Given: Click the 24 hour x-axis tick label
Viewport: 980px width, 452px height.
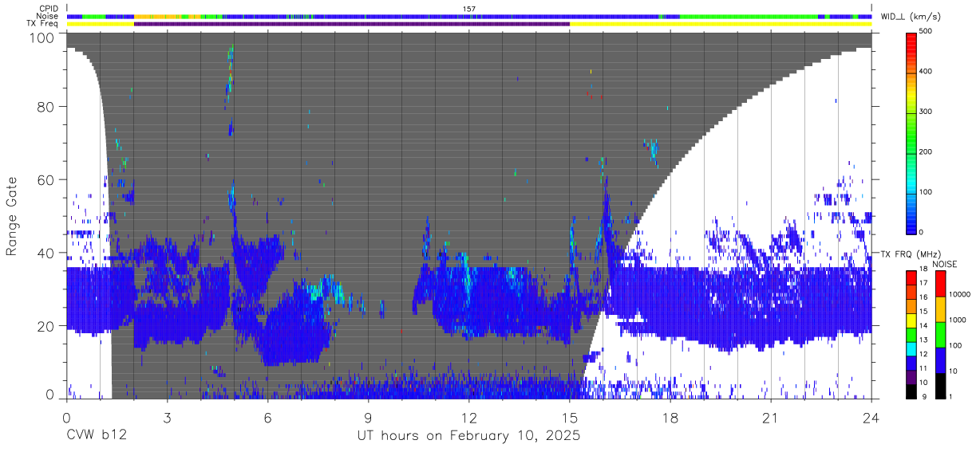Looking at the screenshot, I should (871, 418).
